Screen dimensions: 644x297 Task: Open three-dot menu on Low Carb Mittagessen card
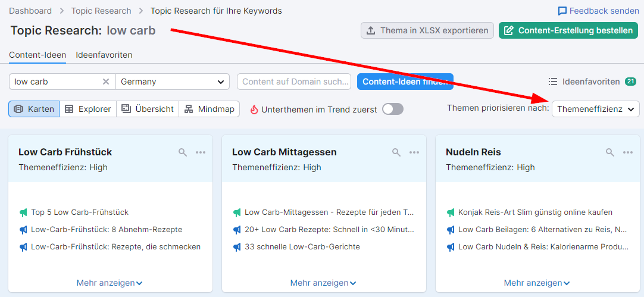pyautogui.click(x=414, y=152)
